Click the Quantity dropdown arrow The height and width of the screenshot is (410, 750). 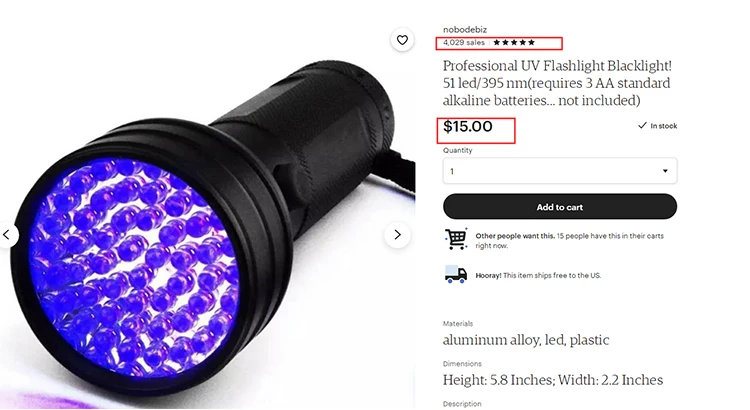click(x=665, y=171)
